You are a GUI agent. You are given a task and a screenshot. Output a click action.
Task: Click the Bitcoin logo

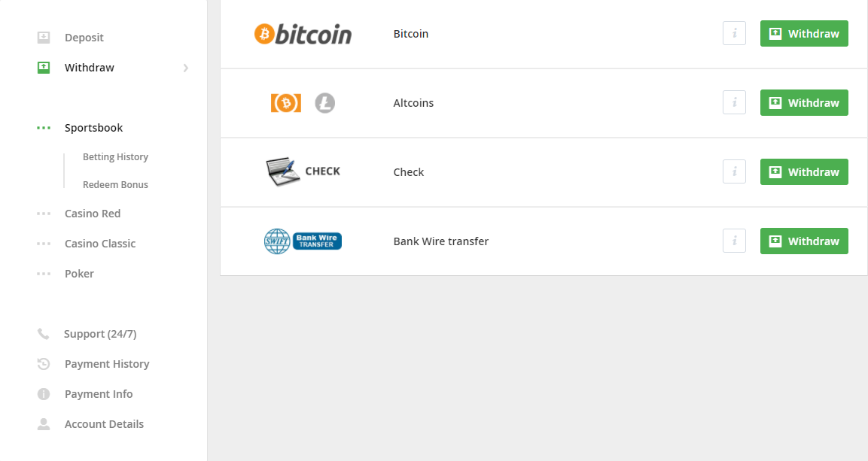303,34
